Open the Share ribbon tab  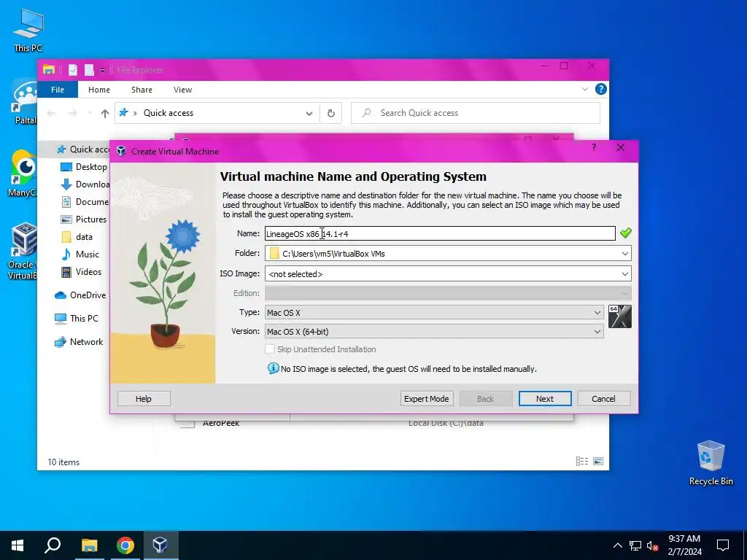(142, 90)
